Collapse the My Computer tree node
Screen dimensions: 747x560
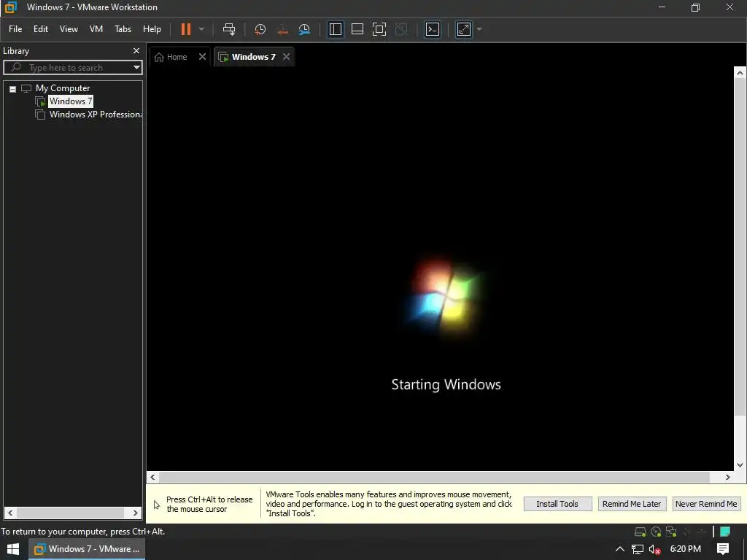13,88
